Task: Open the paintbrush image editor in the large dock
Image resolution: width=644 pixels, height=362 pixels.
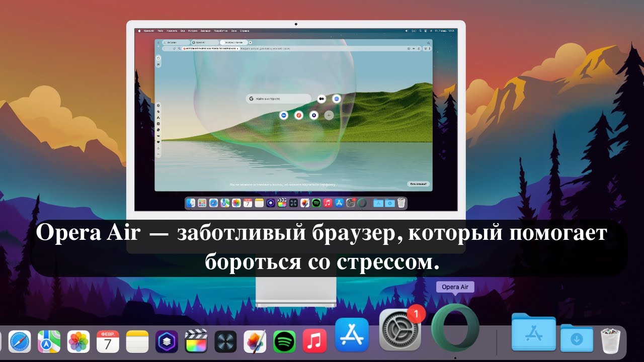Action: (255, 342)
